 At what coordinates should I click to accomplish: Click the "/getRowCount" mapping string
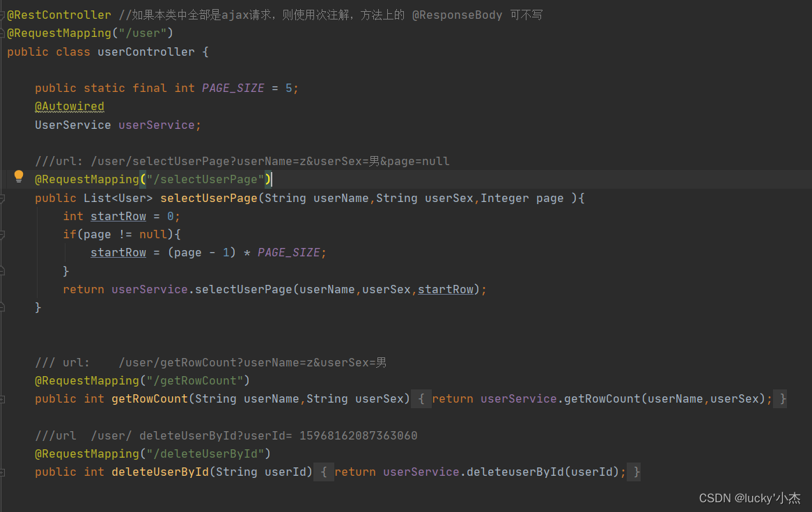(x=195, y=381)
